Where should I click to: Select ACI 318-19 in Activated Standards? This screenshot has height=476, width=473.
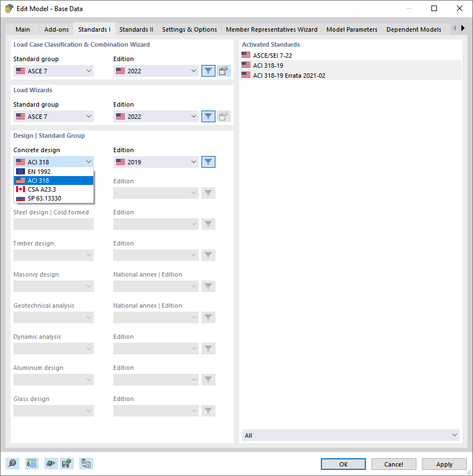351,66
